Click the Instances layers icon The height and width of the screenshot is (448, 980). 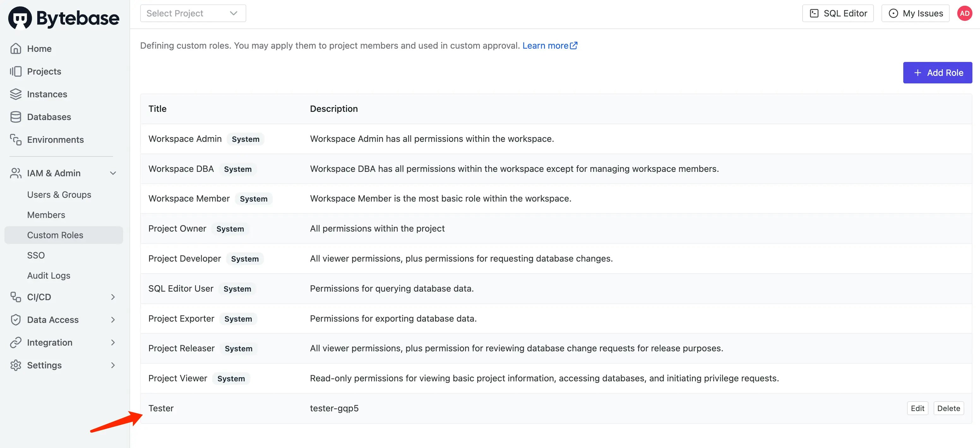coord(15,94)
